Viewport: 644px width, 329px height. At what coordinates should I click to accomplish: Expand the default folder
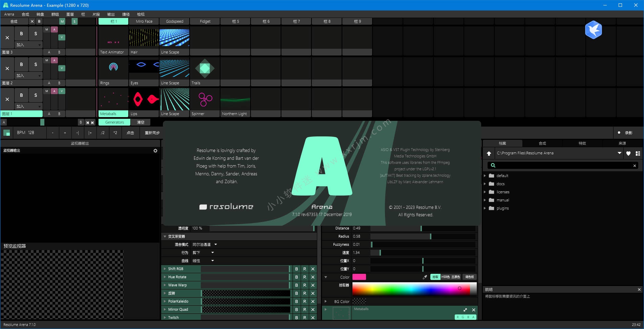click(485, 176)
